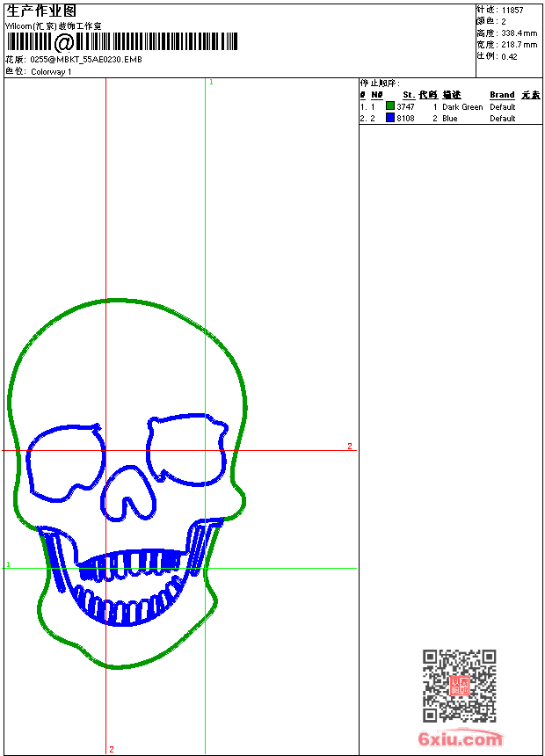This screenshot has height=756, width=545.
Task: Click the Brand column header
Action: click(x=502, y=95)
